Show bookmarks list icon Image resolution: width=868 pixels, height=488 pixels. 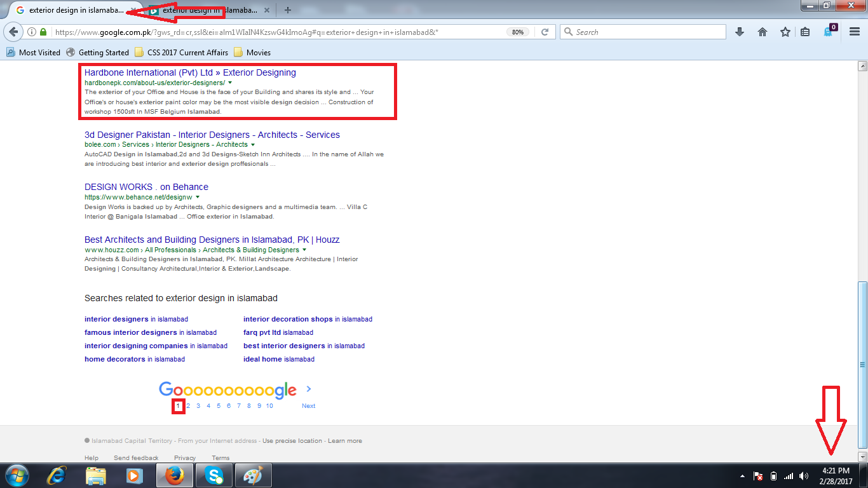click(x=805, y=32)
